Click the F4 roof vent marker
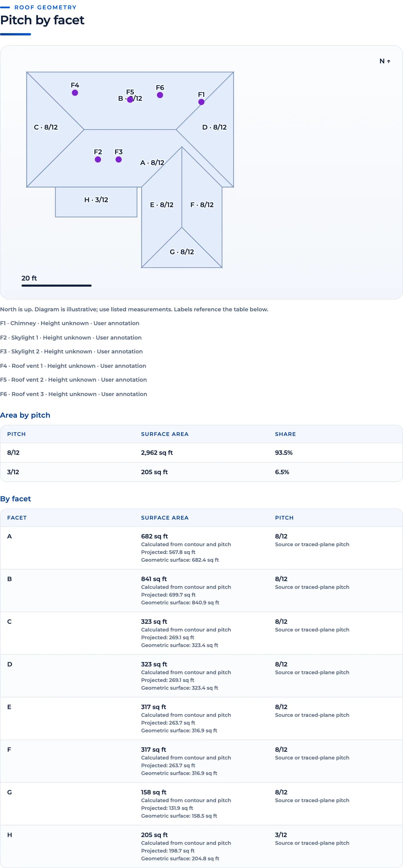The height and width of the screenshot is (868, 403). 75,93
